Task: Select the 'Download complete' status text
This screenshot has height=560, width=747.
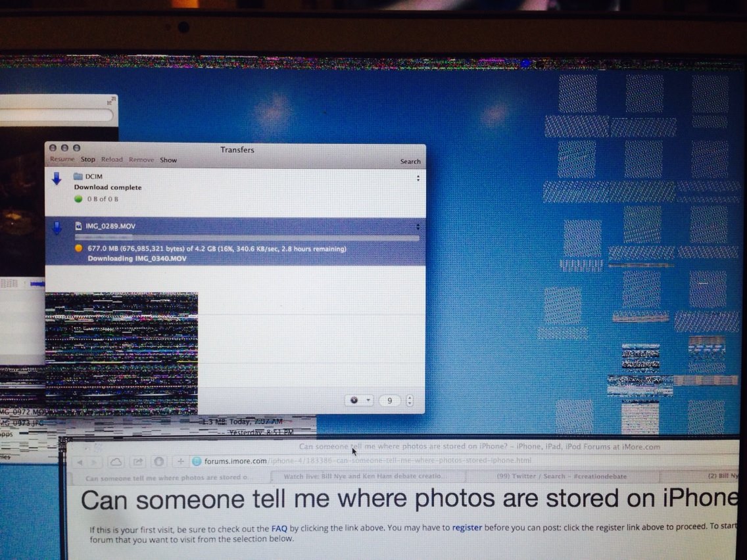Action: click(x=108, y=187)
